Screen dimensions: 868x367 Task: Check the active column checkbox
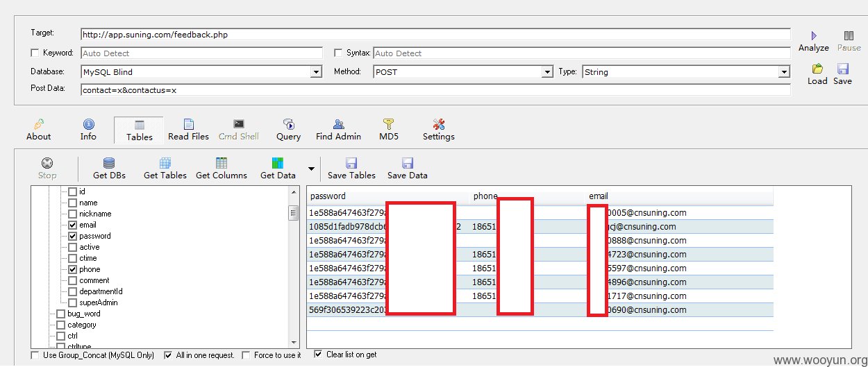coord(72,247)
